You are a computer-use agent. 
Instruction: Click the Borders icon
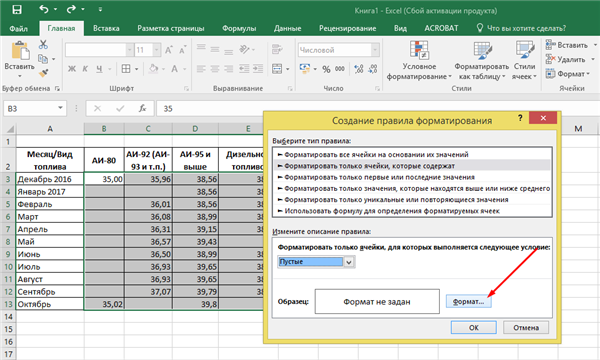(x=126, y=69)
